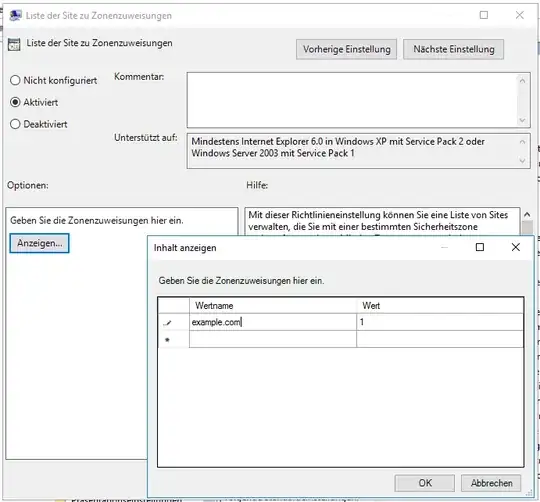Click the Wert column header
This screenshot has width=540, height=502.
click(x=440, y=306)
